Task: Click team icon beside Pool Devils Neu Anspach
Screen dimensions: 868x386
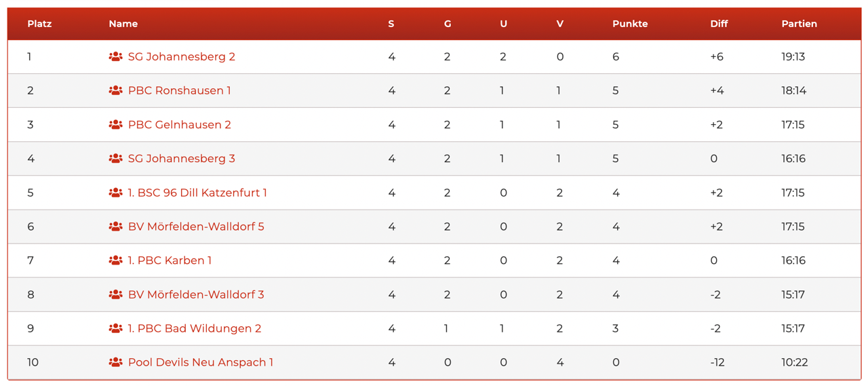Action: (x=115, y=362)
